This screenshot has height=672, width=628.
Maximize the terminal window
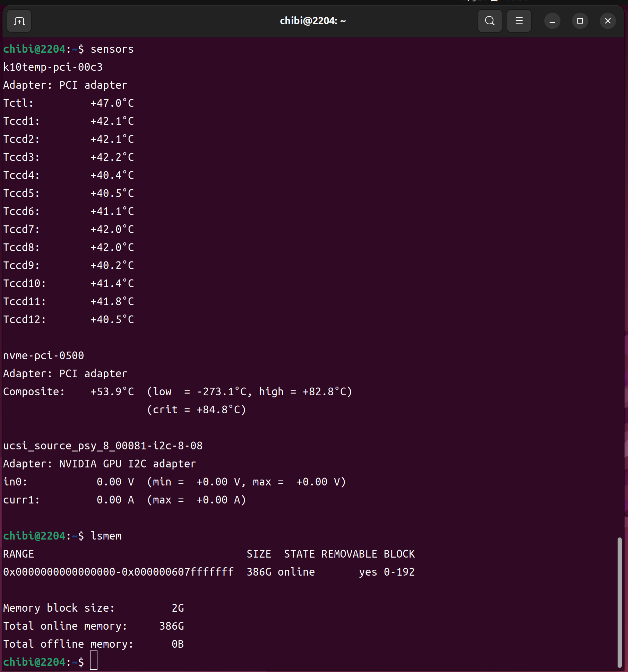click(580, 21)
